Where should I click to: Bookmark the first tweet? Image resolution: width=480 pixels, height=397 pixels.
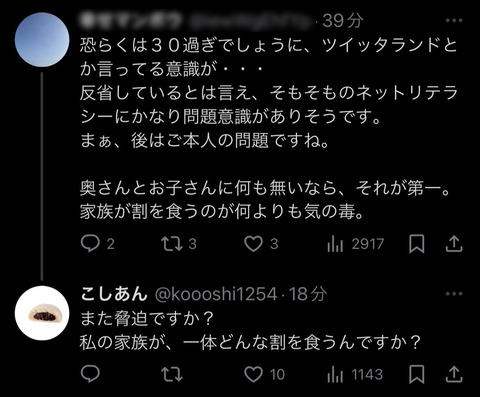pos(417,244)
